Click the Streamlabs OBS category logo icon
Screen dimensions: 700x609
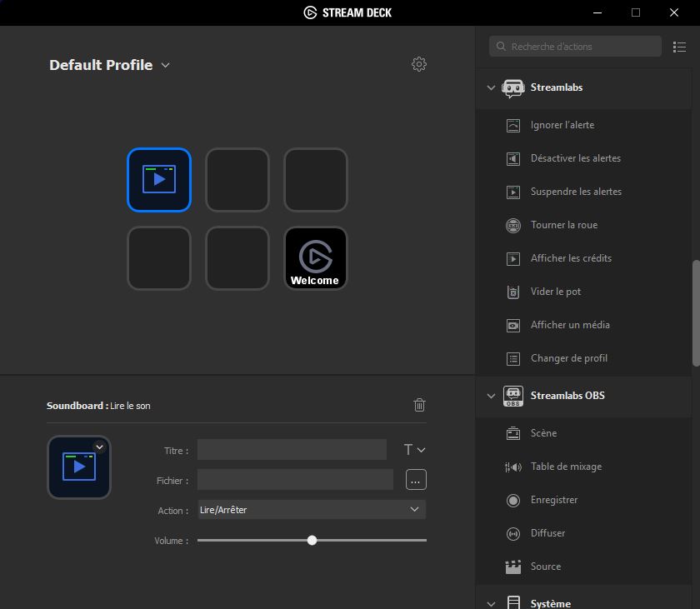[x=513, y=397]
